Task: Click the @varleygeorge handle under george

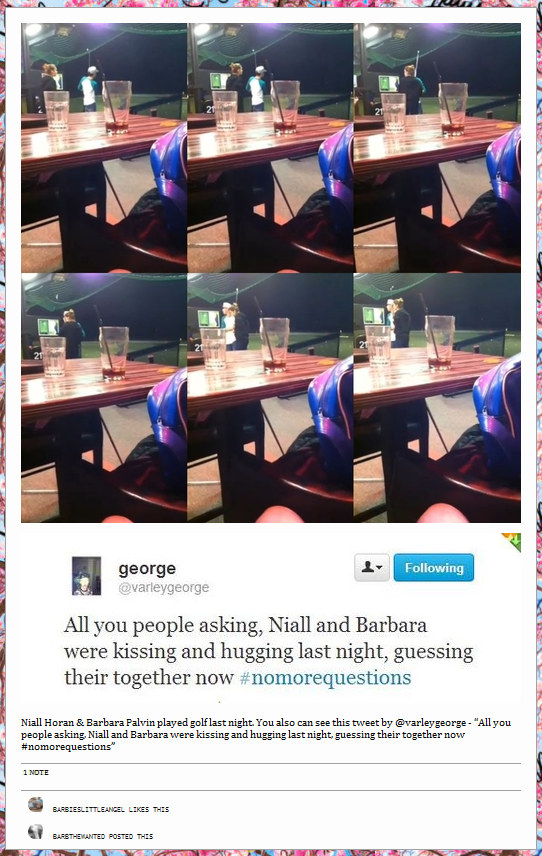Action: (164, 587)
